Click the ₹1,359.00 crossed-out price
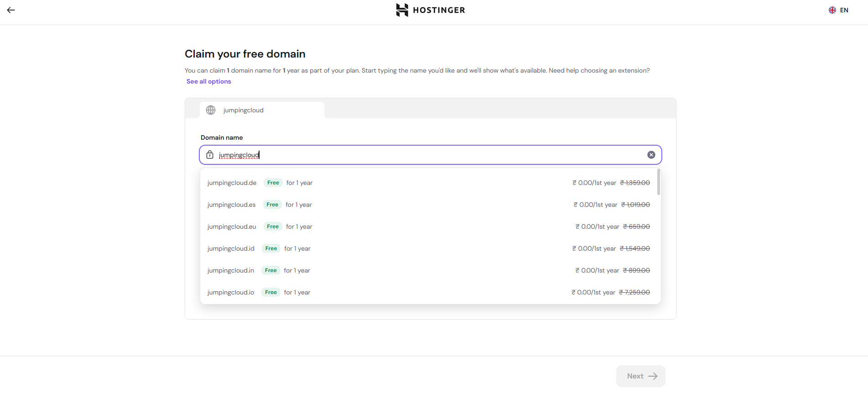This screenshot has height=394, width=868. click(635, 183)
